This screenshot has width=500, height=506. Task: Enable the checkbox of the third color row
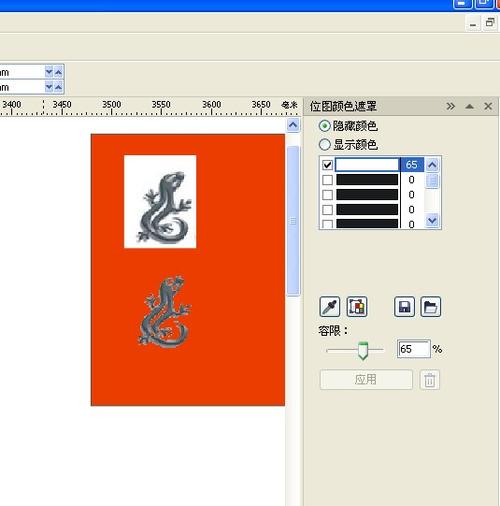pos(327,195)
